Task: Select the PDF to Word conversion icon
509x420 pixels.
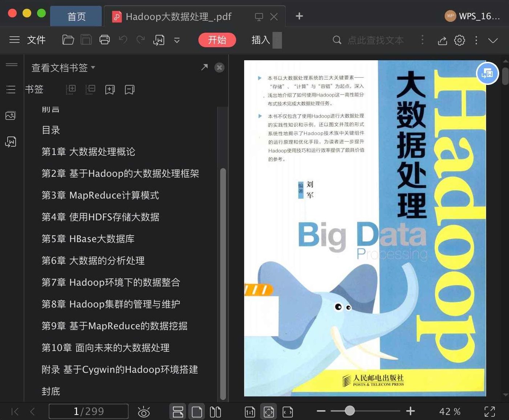Action: click(159, 40)
